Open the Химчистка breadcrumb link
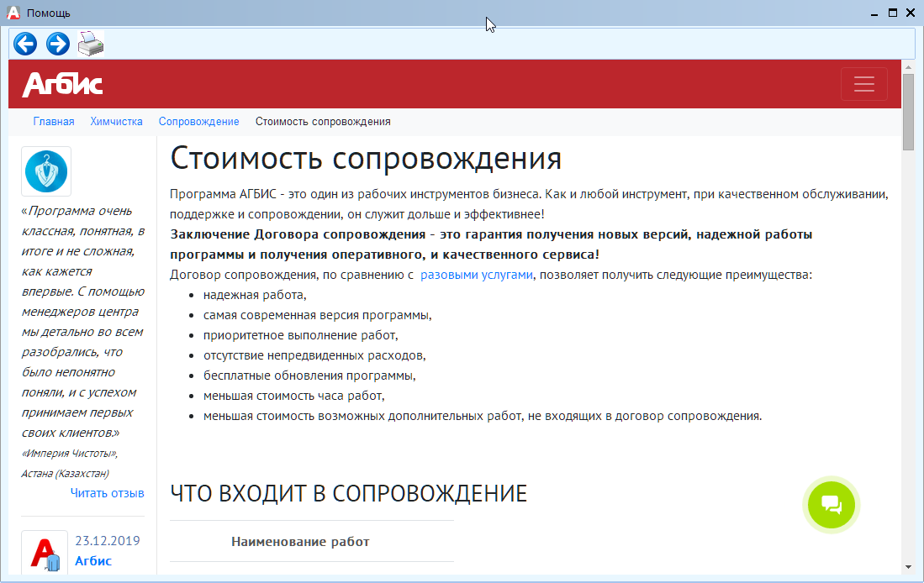The image size is (924, 583). 116,121
